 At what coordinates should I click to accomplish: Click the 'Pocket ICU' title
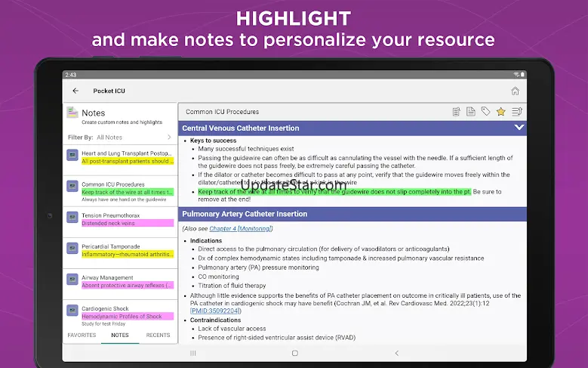coord(109,91)
